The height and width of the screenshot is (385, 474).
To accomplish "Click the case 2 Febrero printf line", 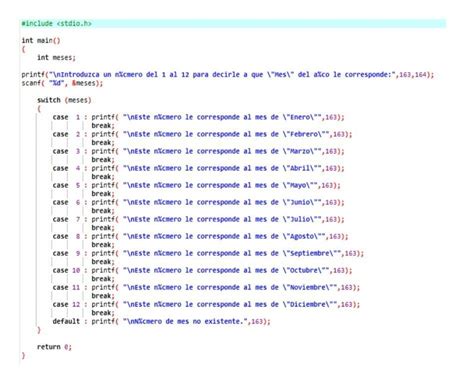I will pos(202,134).
